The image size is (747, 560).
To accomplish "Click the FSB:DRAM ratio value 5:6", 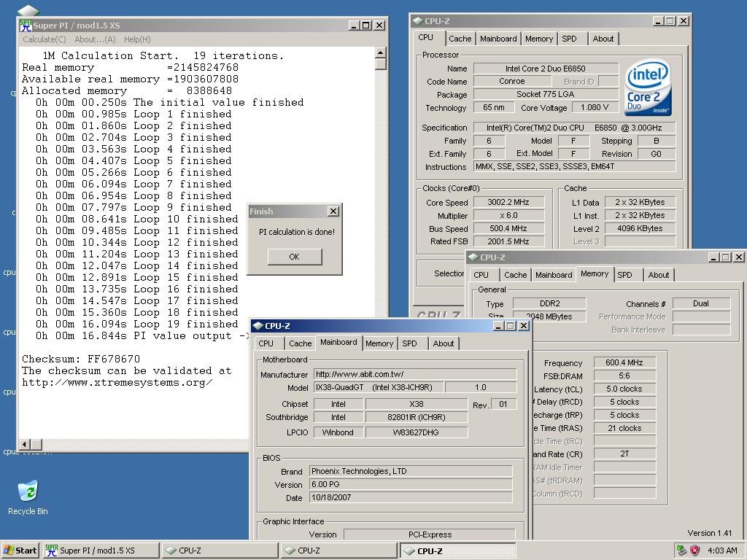I will [x=624, y=376].
